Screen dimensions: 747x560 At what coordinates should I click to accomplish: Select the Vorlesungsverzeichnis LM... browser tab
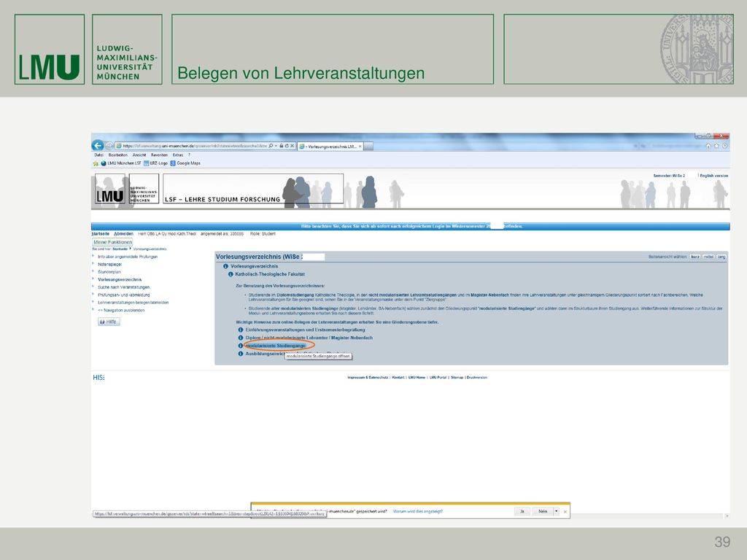pyautogui.click(x=330, y=146)
